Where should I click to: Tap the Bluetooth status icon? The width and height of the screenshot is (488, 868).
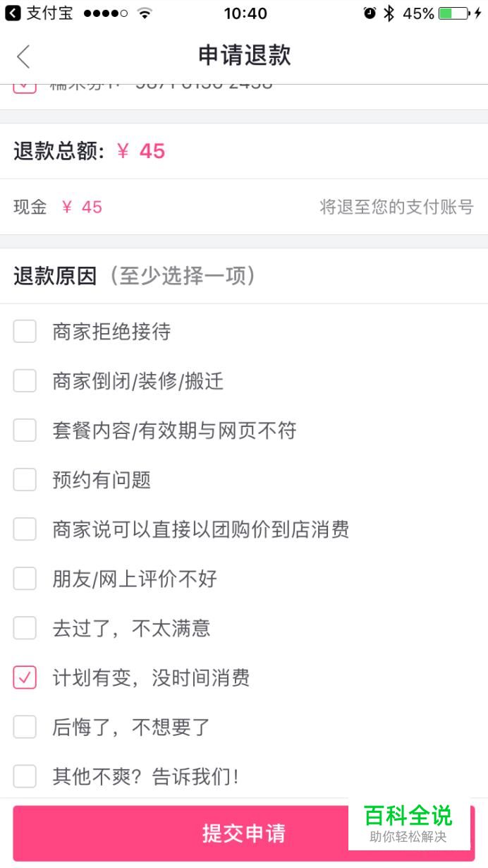(x=389, y=13)
